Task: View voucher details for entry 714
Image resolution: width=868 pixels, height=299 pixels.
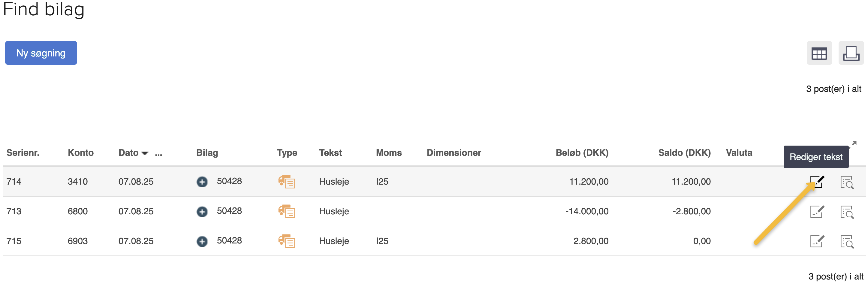Action: (x=847, y=182)
